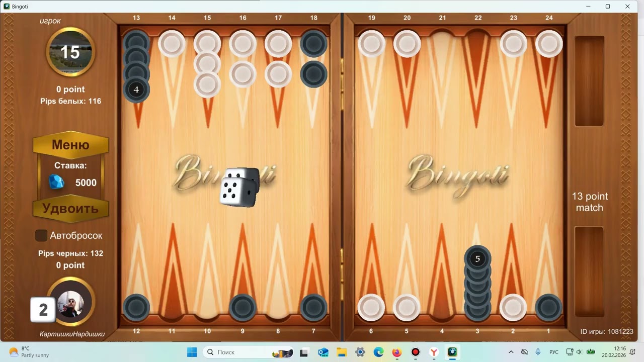Select the white checker on point 24
The width and height of the screenshot is (644, 362).
(549, 44)
